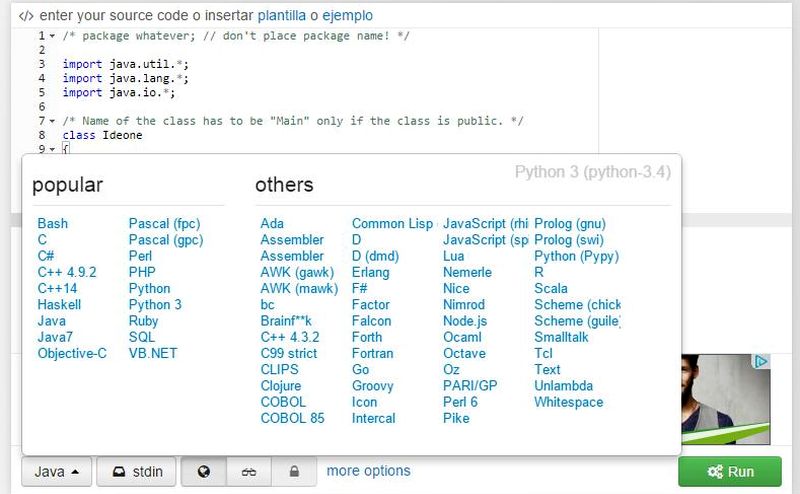Select Python (Pypy) in the others list
This screenshot has width=800, height=494.
(x=577, y=256)
